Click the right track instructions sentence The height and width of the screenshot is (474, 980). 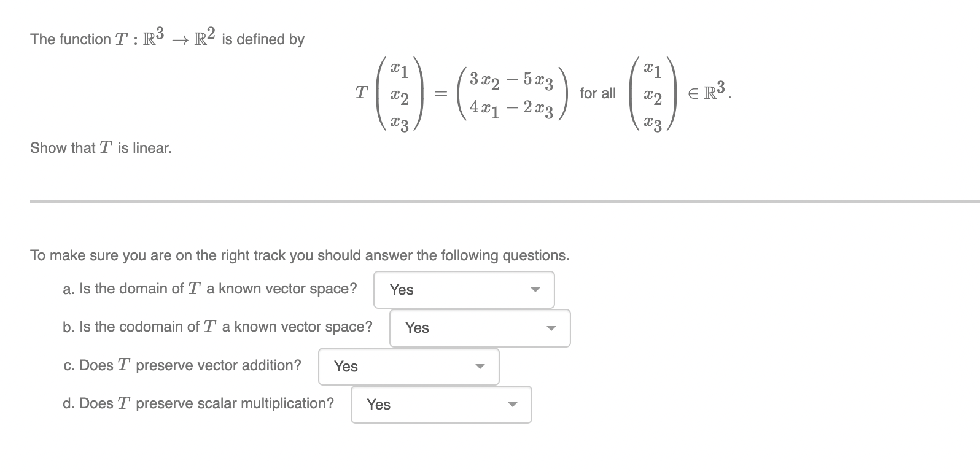300,255
